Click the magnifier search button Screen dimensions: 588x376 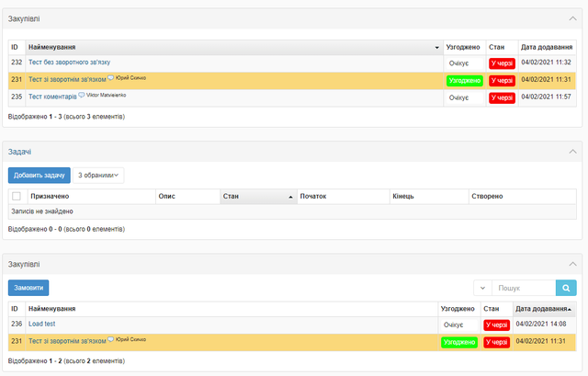click(566, 288)
